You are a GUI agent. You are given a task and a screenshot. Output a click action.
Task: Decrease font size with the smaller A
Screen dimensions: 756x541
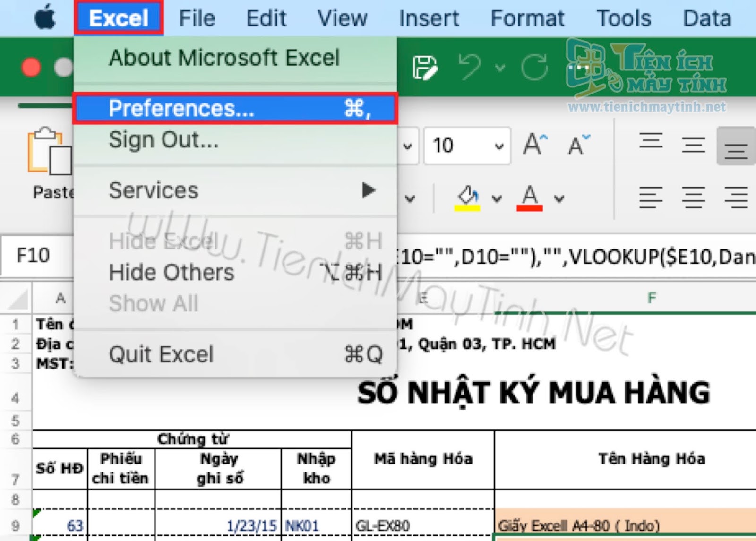pyautogui.click(x=578, y=145)
